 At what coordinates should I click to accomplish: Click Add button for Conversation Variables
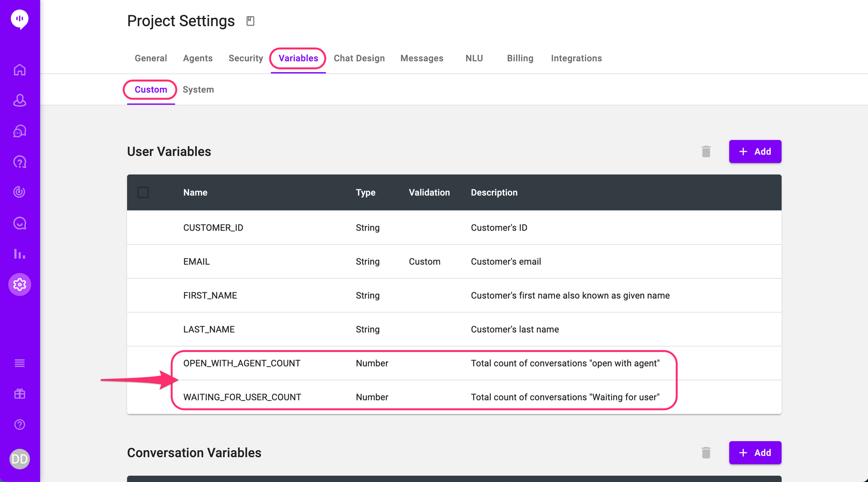(x=755, y=453)
